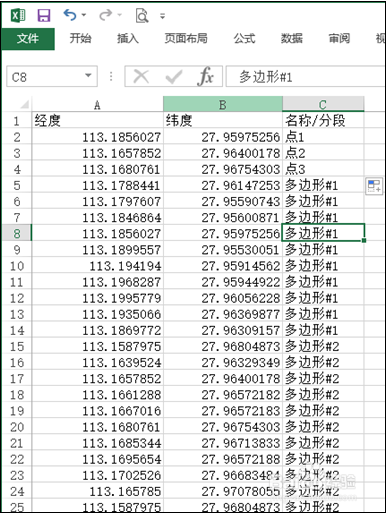Click the 经度 header cell

tap(97, 120)
